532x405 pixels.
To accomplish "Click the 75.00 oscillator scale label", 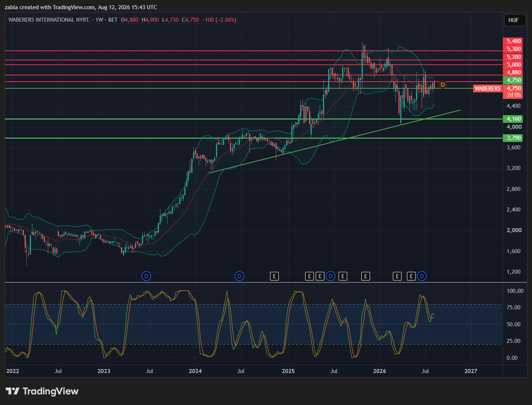I will [x=513, y=308].
